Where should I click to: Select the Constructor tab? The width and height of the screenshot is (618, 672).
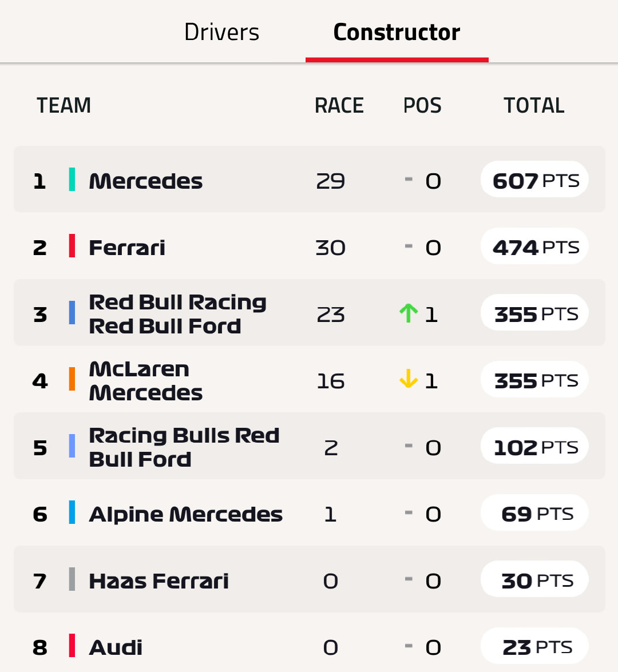point(397,32)
